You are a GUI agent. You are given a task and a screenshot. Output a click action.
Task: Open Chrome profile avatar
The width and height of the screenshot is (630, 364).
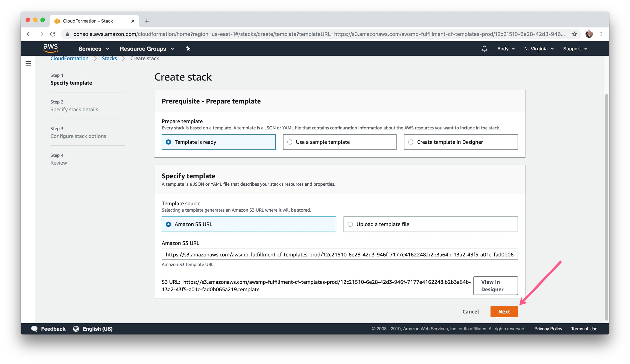pyautogui.click(x=589, y=34)
